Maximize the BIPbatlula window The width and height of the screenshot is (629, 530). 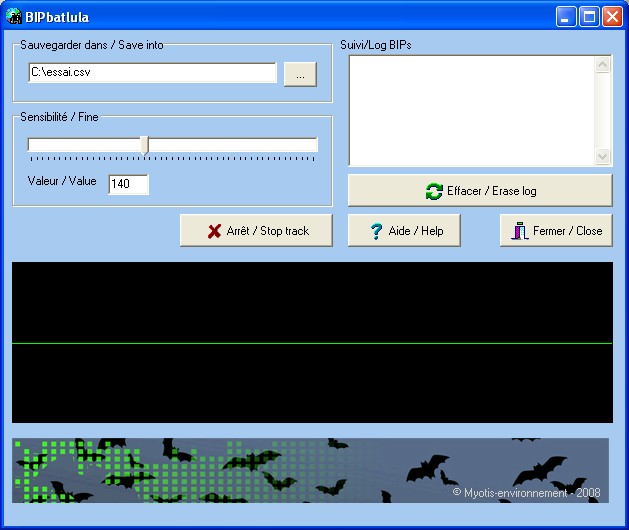click(x=589, y=17)
